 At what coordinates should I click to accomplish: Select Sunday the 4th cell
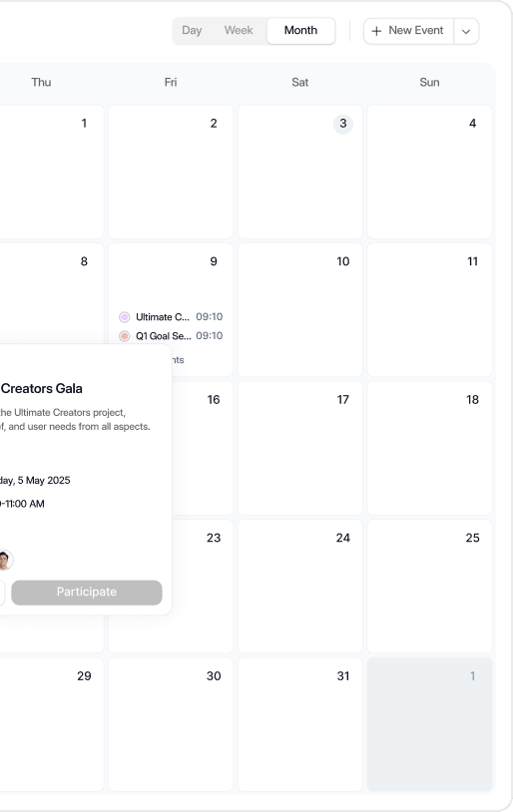click(x=429, y=172)
